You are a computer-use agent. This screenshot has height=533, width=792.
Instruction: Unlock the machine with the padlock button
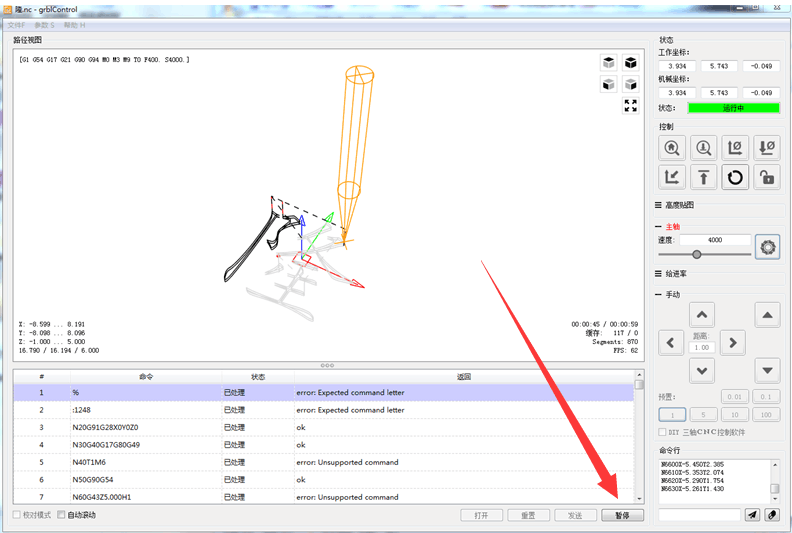pyautogui.click(x=766, y=178)
